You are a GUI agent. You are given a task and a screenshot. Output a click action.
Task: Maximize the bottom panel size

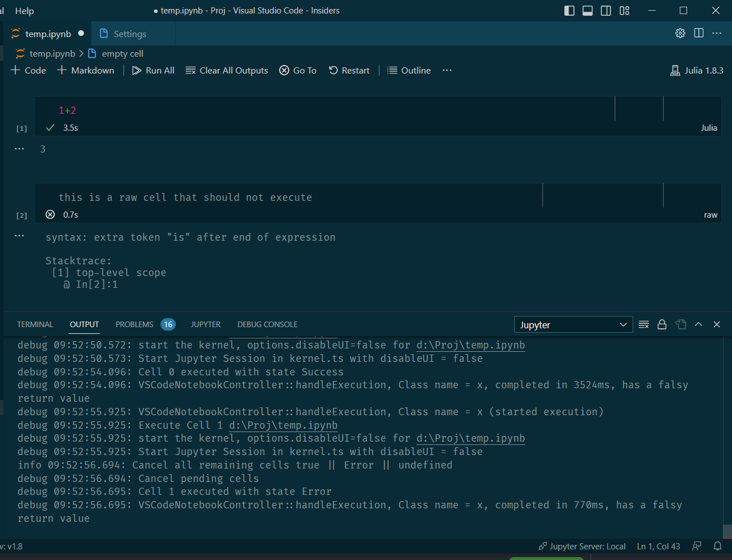698,324
